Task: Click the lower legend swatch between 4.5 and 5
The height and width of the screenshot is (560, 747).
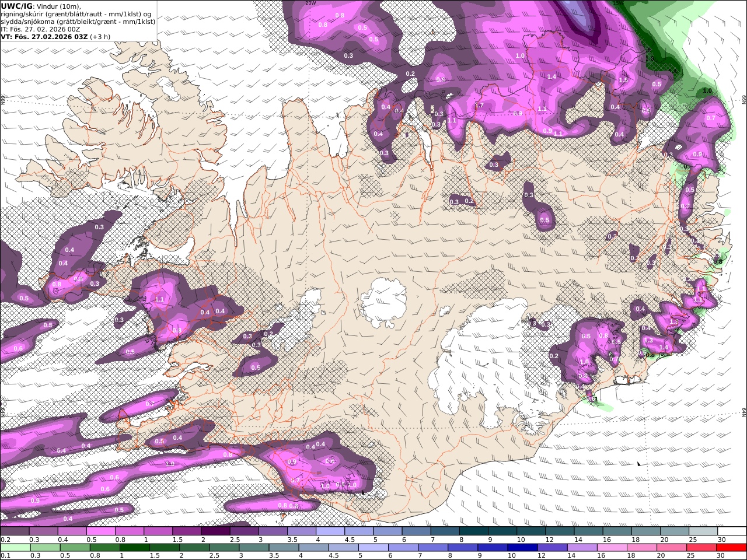Action: click(343, 548)
